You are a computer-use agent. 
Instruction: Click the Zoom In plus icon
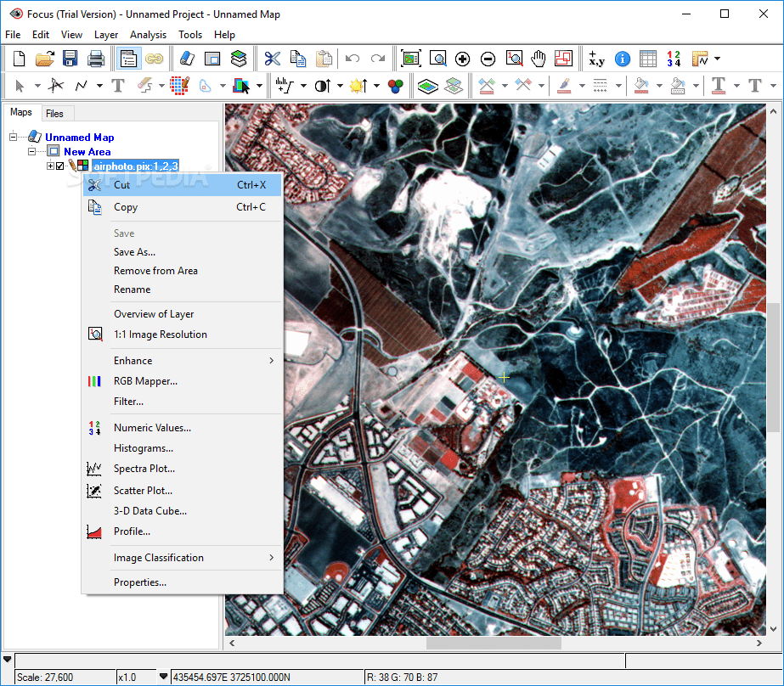(462, 59)
